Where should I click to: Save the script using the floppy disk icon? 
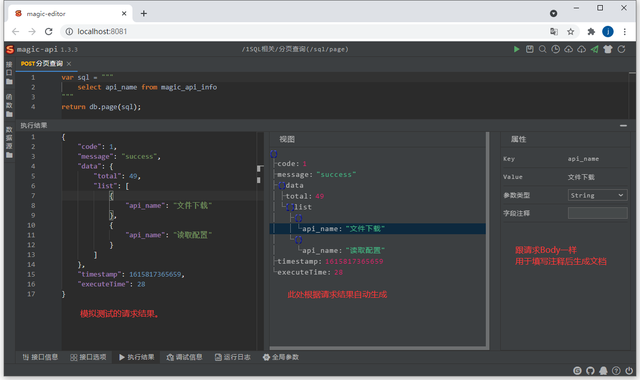[x=529, y=49]
